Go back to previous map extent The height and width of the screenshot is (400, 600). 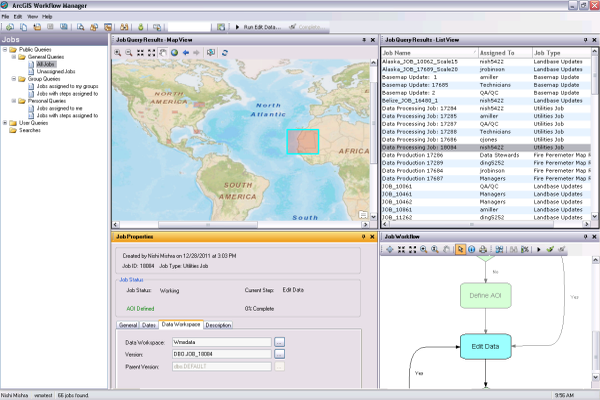point(185,52)
